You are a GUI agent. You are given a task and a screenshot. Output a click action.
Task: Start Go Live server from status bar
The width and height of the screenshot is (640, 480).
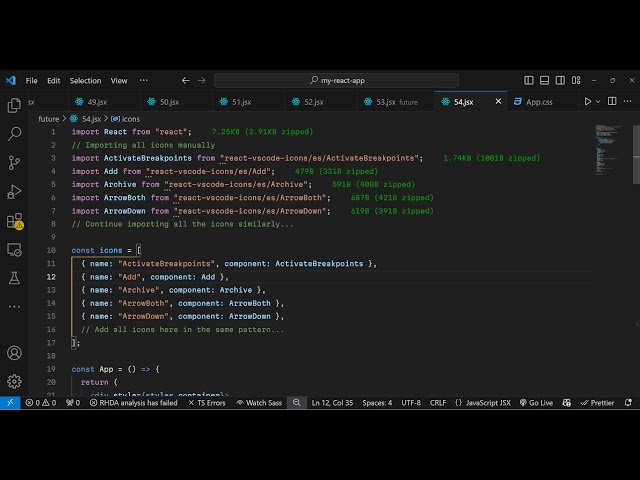536,403
